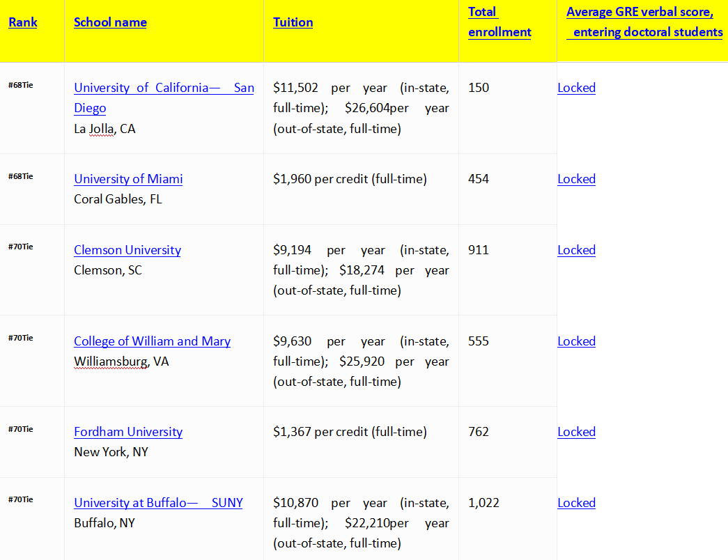This screenshot has height=560, width=728.
Task: Click the Locked link for University at Buffalo
Action: [576, 503]
